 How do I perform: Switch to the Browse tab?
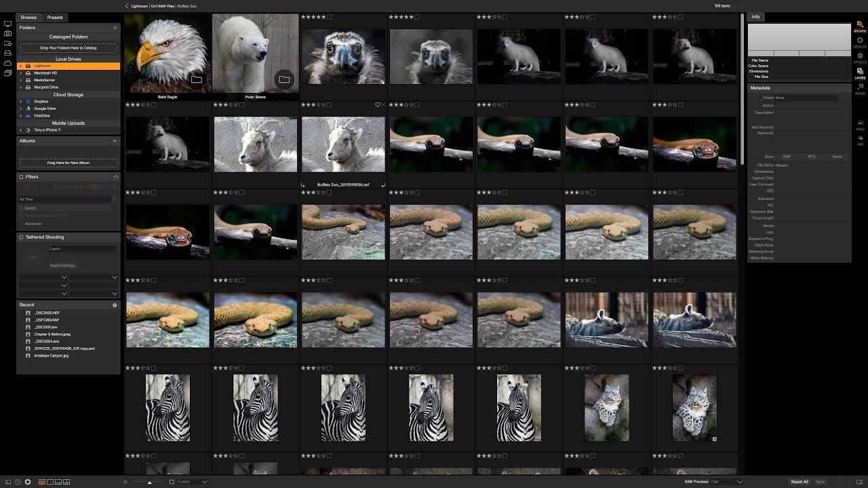(x=28, y=17)
